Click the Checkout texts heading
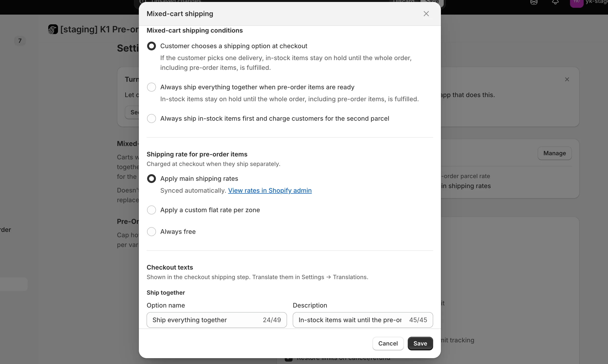Image resolution: width=608 pixels, height=364 pixels. [x=170, y=267]
